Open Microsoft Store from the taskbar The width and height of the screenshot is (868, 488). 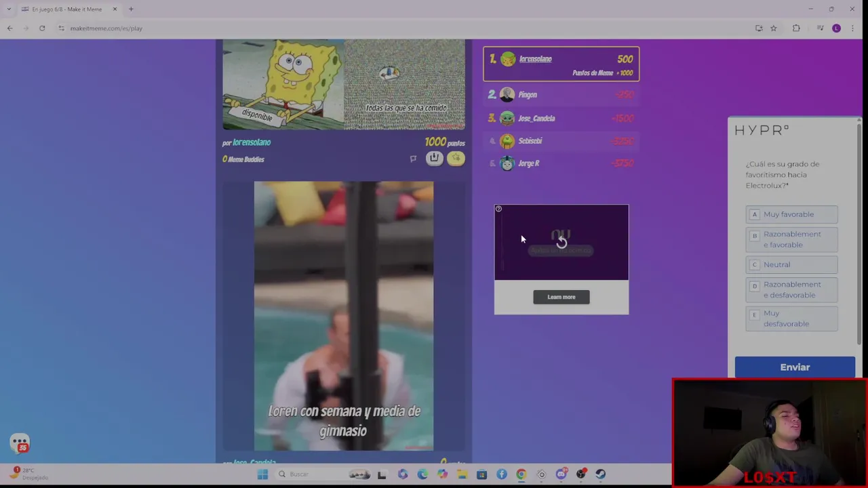(482, 474)
